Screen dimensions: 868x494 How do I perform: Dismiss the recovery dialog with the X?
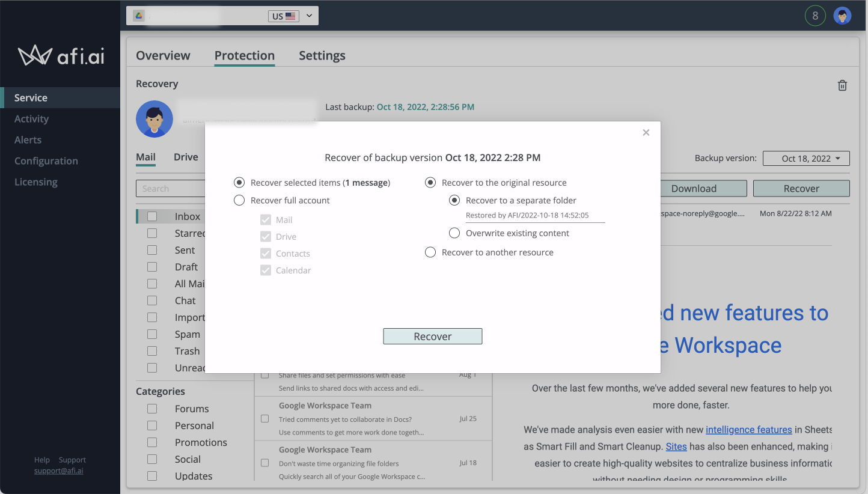click(x=646, y=132)
